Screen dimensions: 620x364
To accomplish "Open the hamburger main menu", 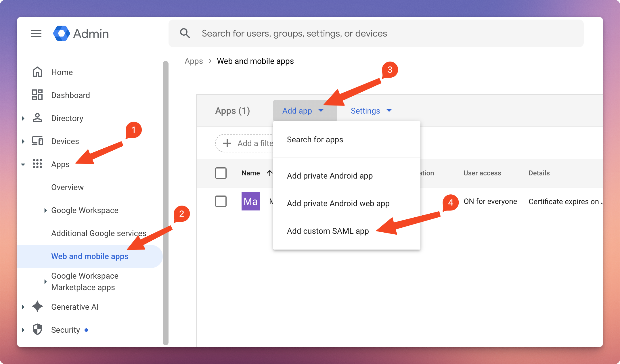I will click(36, 34).
